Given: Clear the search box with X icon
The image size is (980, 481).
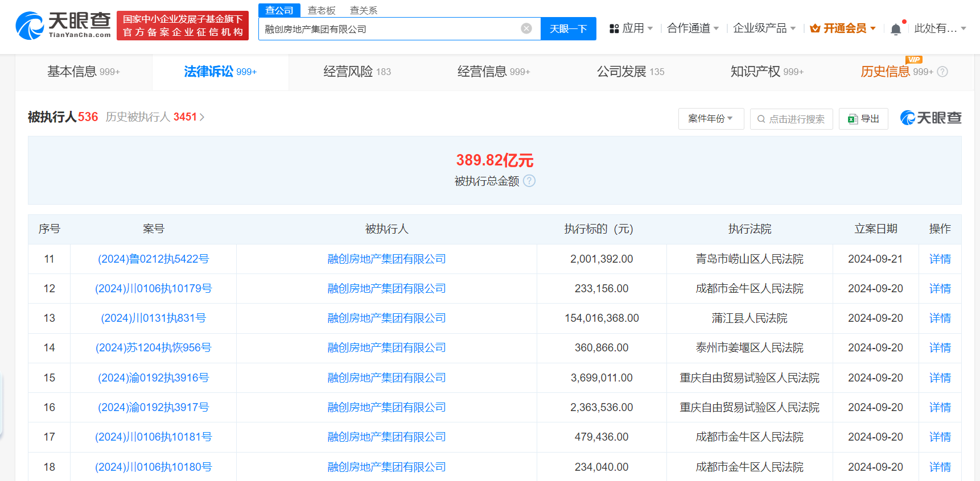Looking at the screenshot, I should tap(526, 28).
